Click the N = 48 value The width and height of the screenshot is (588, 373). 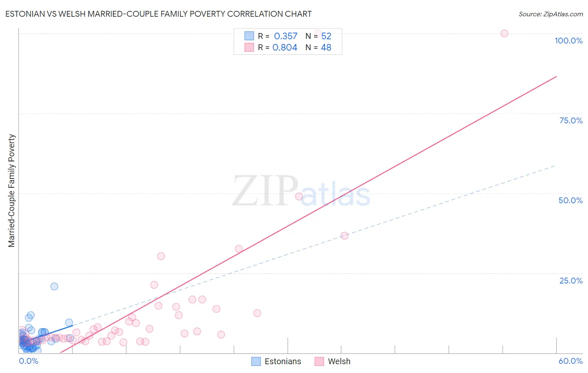(x=318, y=47)
